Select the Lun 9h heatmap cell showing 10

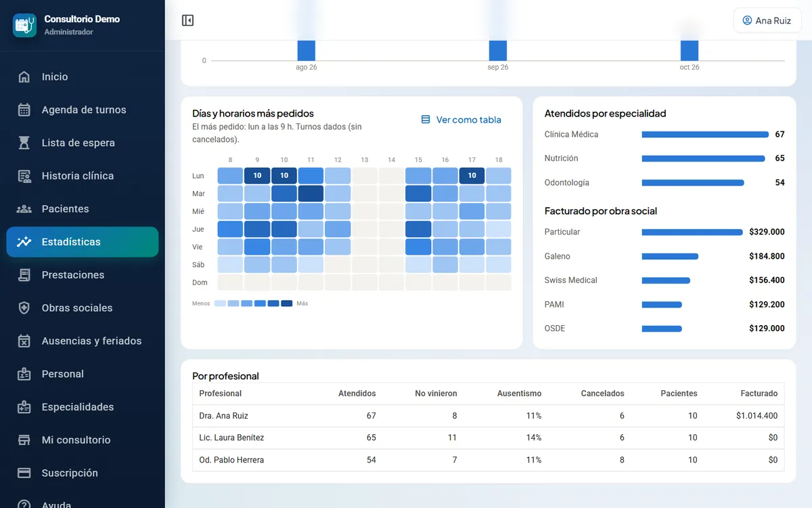pyautogui.click(x=257, y=175)
